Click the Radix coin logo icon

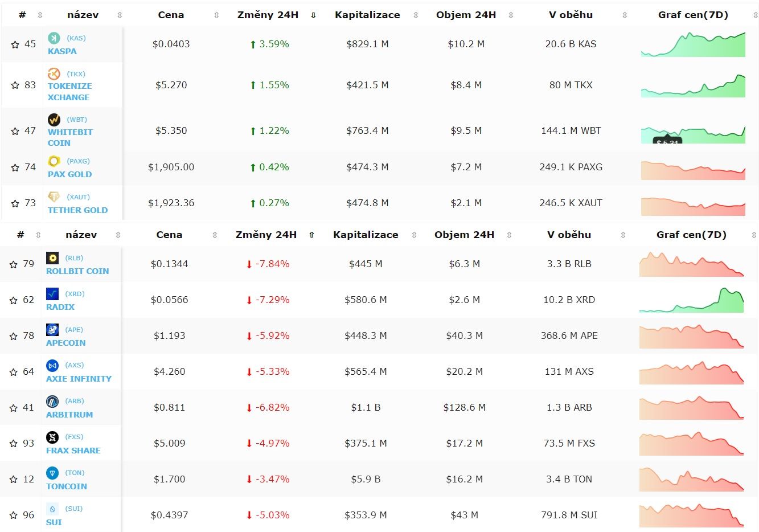tap(52, 294)
